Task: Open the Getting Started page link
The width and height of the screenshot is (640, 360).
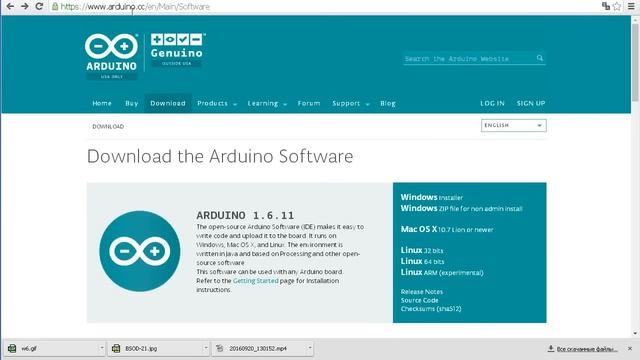Action: coord(256,281)
